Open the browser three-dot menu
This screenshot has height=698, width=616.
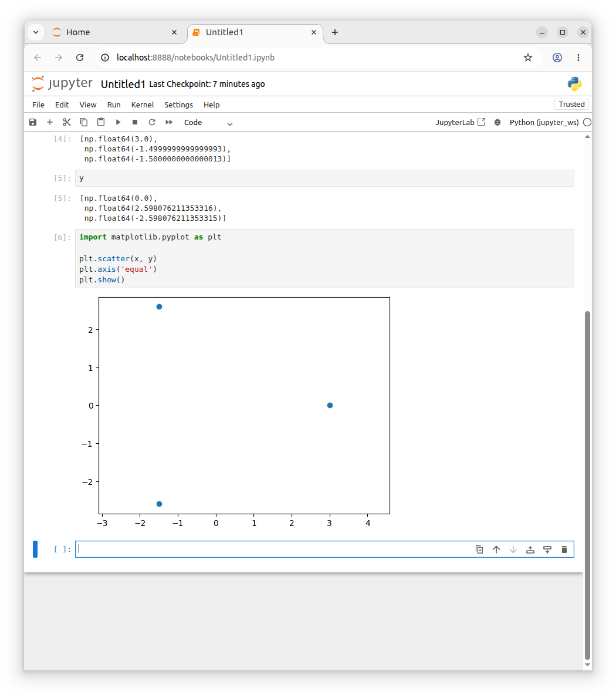click(578, 58)
